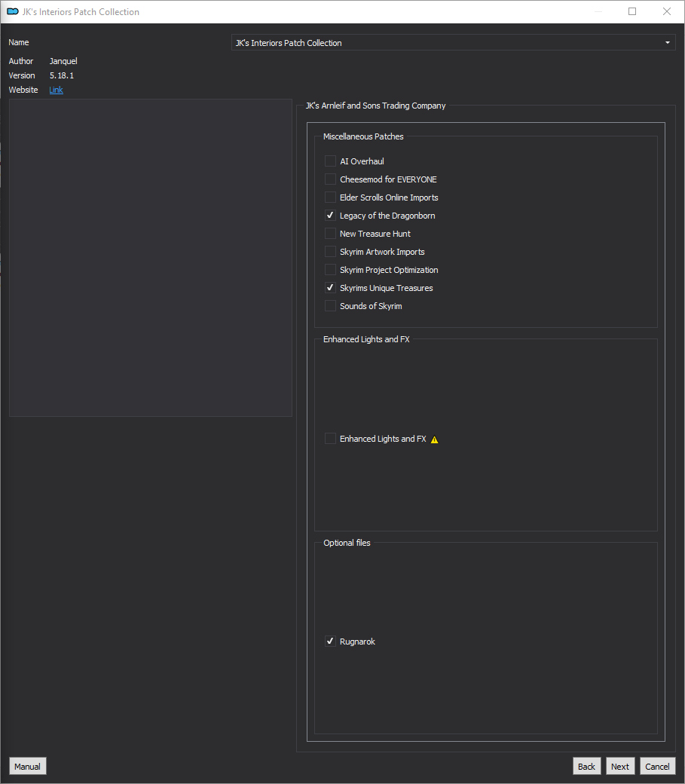Maximize the installer window
This screenshot has height=784, width=685.
pos(632,11)
